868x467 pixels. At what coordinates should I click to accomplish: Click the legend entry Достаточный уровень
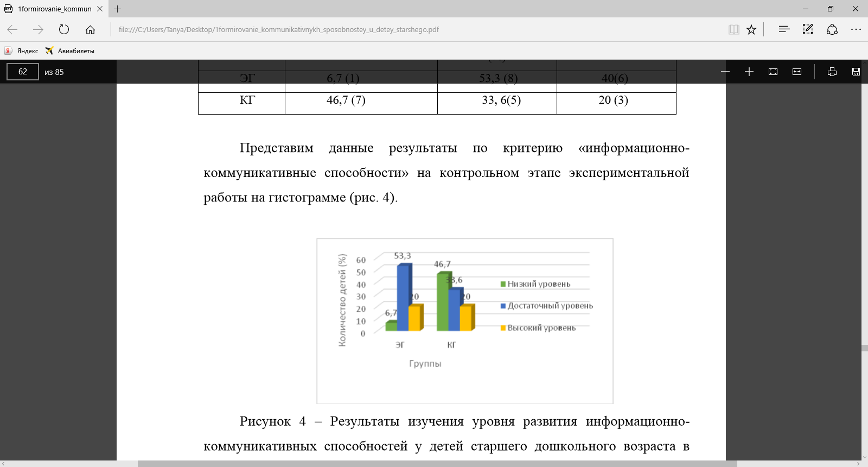pyautogui.click(x=547, y=306)
